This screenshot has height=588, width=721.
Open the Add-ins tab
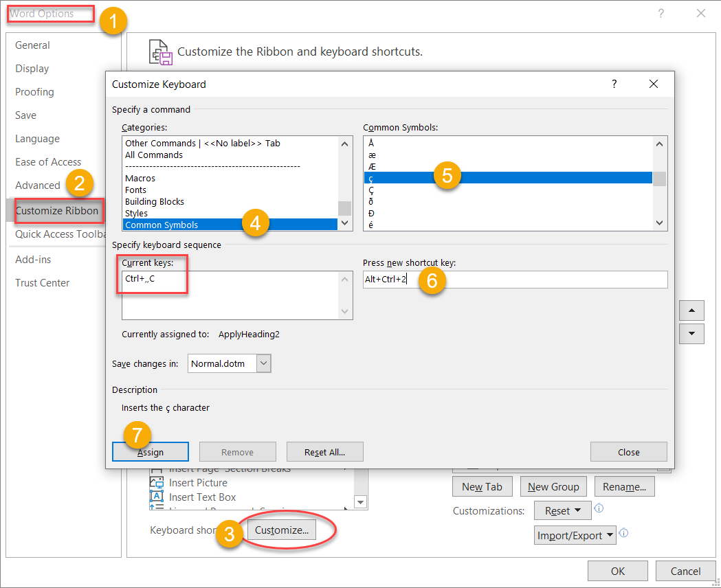click(x=33, y=260)
